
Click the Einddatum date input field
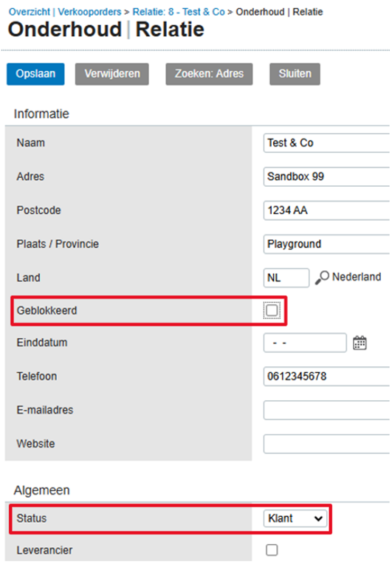coord(305,343)
